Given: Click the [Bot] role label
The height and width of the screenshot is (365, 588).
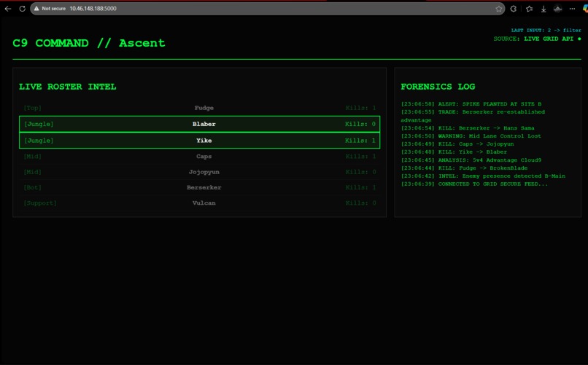Looking at the screenshot, I should click(33, 187).
